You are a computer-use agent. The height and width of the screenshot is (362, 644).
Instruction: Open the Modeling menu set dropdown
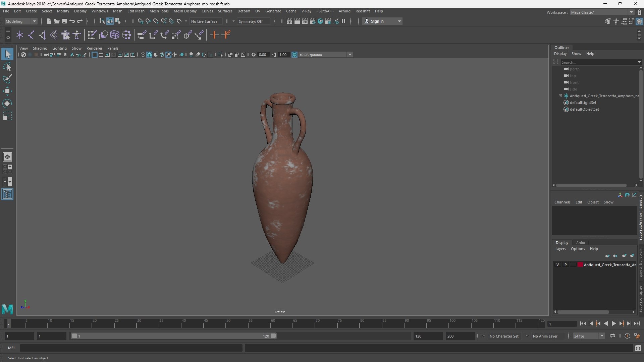pos(21,21)
